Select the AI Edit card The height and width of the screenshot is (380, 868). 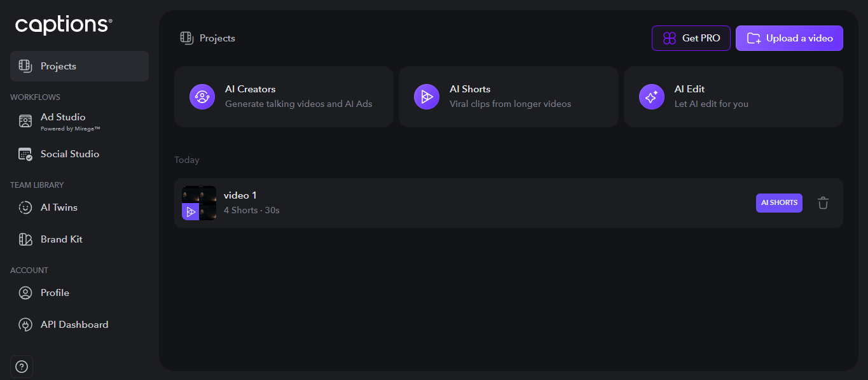click(x=733, y=97)
